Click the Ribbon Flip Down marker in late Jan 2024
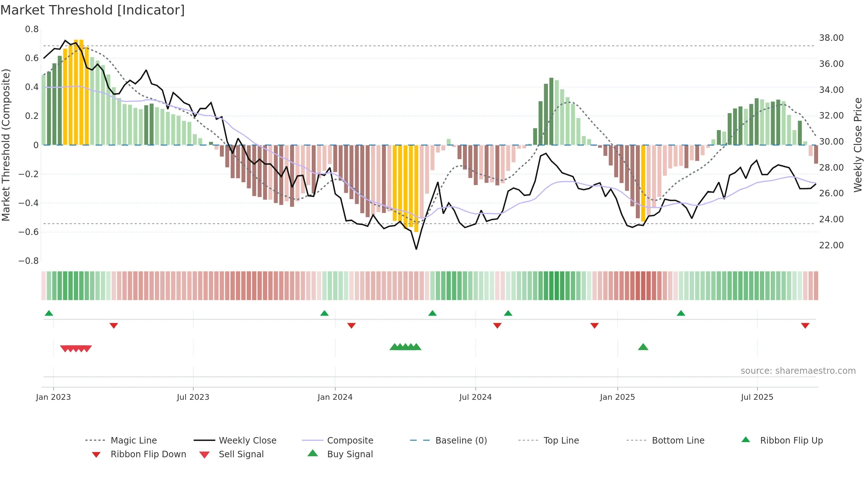 click(352, 326)
